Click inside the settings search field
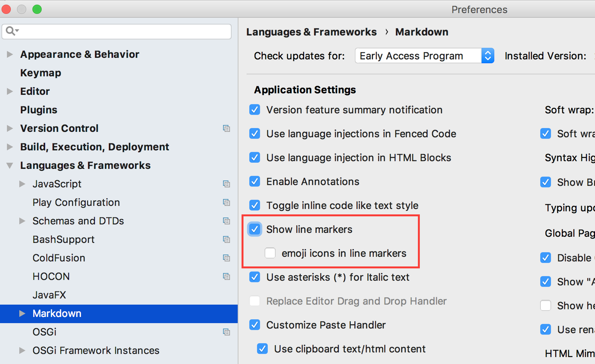Image resolution: width=595 pixels, height=364 pixels. (x=116, y=31)
